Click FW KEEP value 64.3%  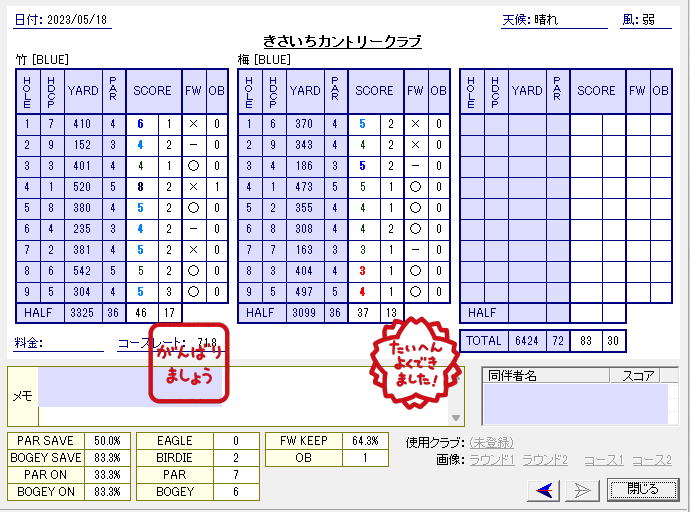pos(365,441)
